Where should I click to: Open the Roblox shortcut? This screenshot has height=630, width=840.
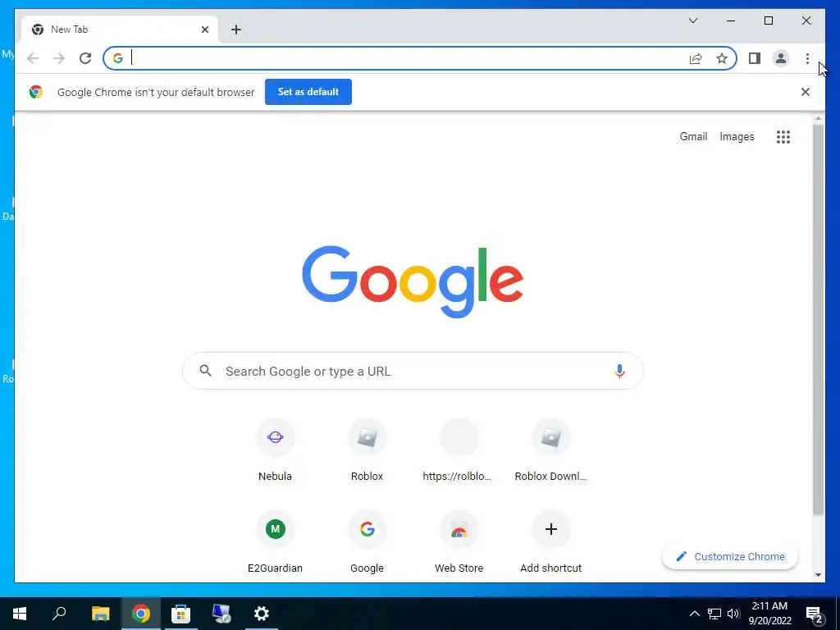367,450
